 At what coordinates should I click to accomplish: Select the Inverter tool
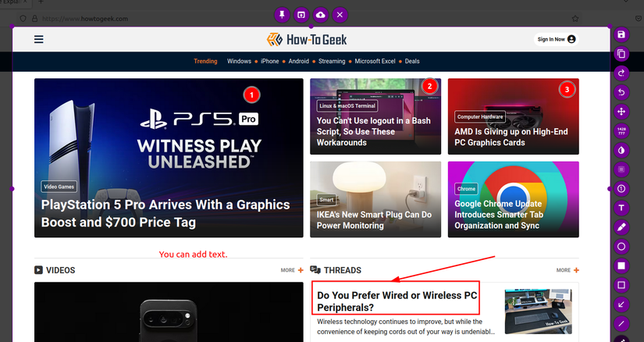pyautogui.click(x=621, y=150)
